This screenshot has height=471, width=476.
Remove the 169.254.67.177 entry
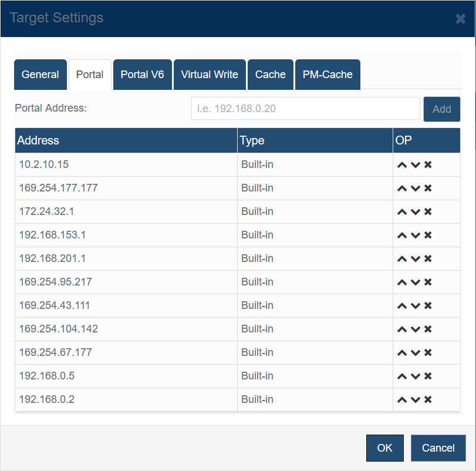428,353
